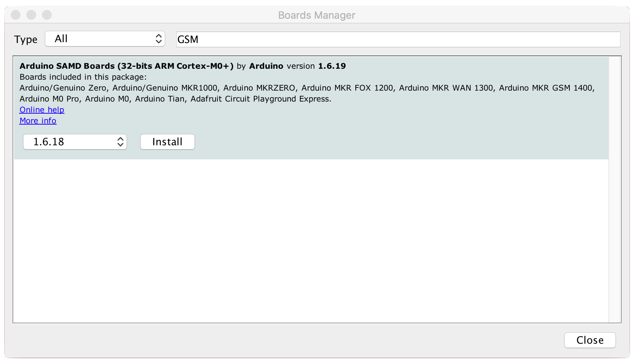Click the vertical scrollbar of the boards list
This screenshot has width=635, height=364.
pyautogui.click(x=615, y=189)
